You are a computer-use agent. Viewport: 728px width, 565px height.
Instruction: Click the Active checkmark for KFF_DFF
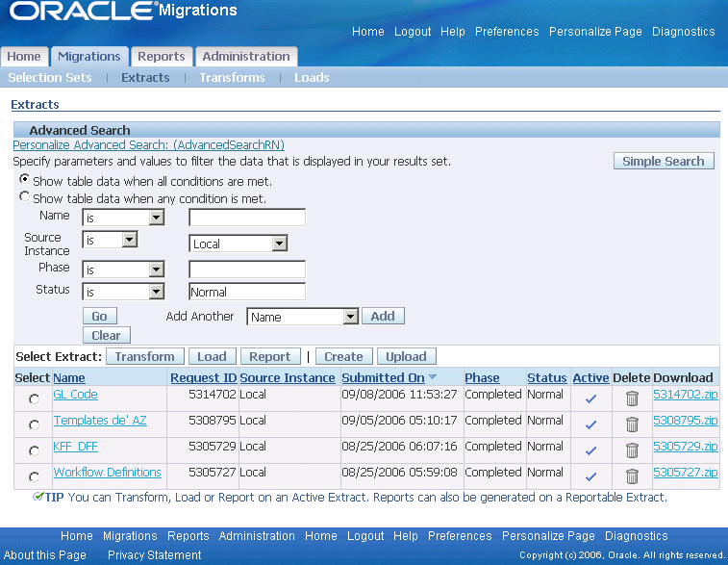[590, 450]
